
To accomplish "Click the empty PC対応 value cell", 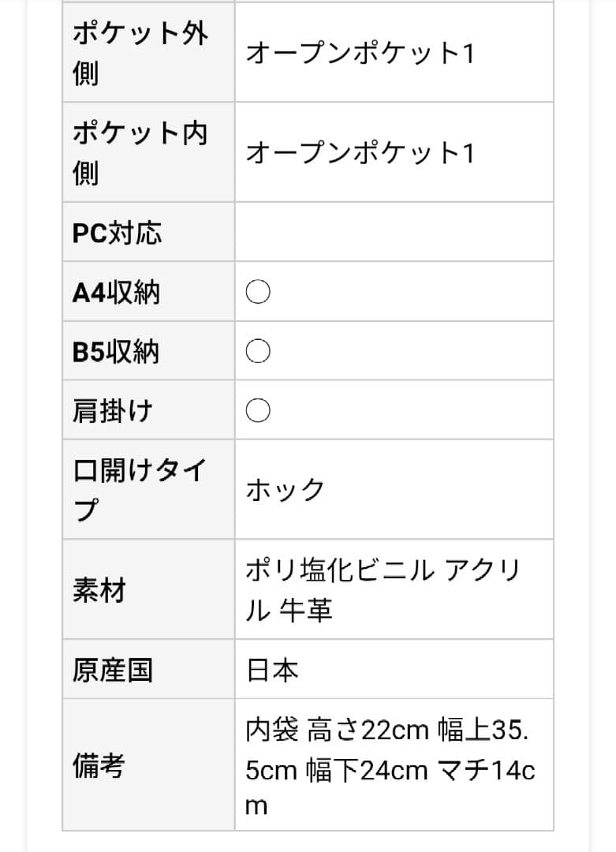I will 394,233.
